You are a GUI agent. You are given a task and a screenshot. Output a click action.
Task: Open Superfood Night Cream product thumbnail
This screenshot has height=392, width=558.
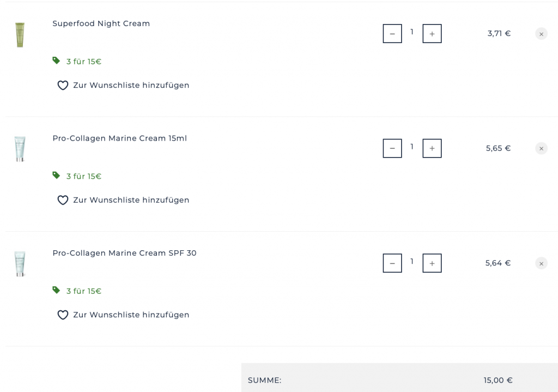pyautogui.click(x=20, y=35)
